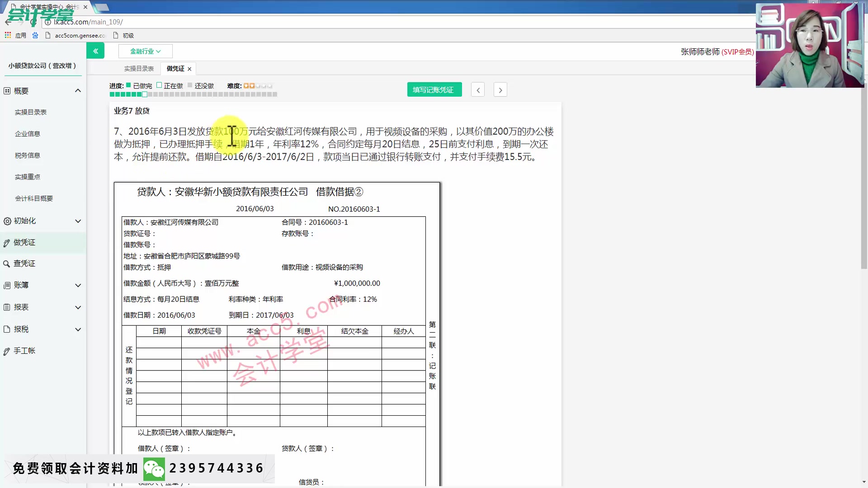The image size is (868, 488).
Task: Close the 做凭证 tab
Action: [189, 69]
